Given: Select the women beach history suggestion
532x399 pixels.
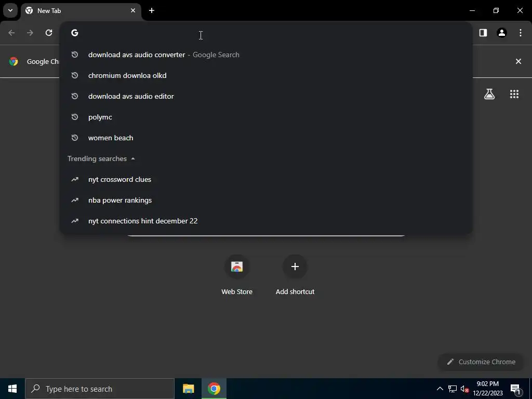Looking at the screenshot, I should pyautogui.click(x=266, y=138).
